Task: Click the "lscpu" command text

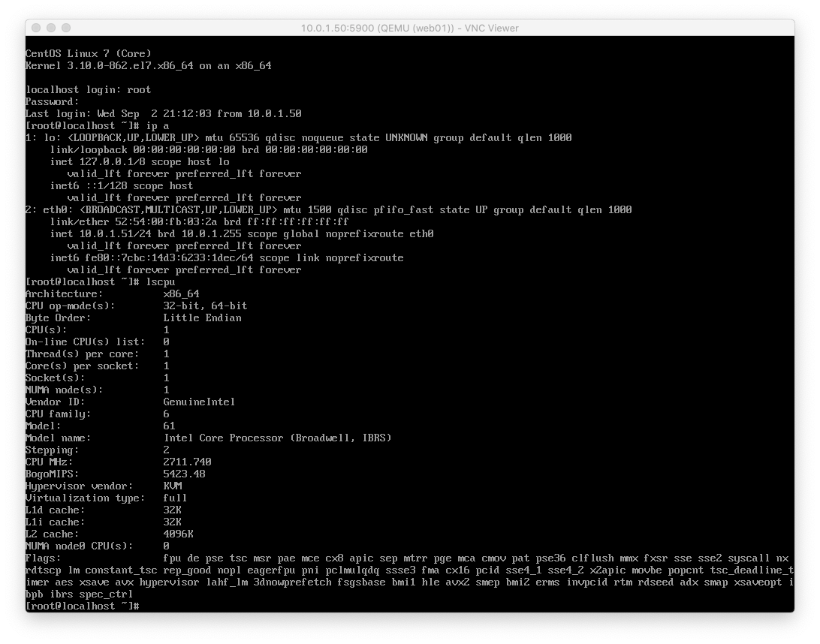Action: (x=161, y=281)
